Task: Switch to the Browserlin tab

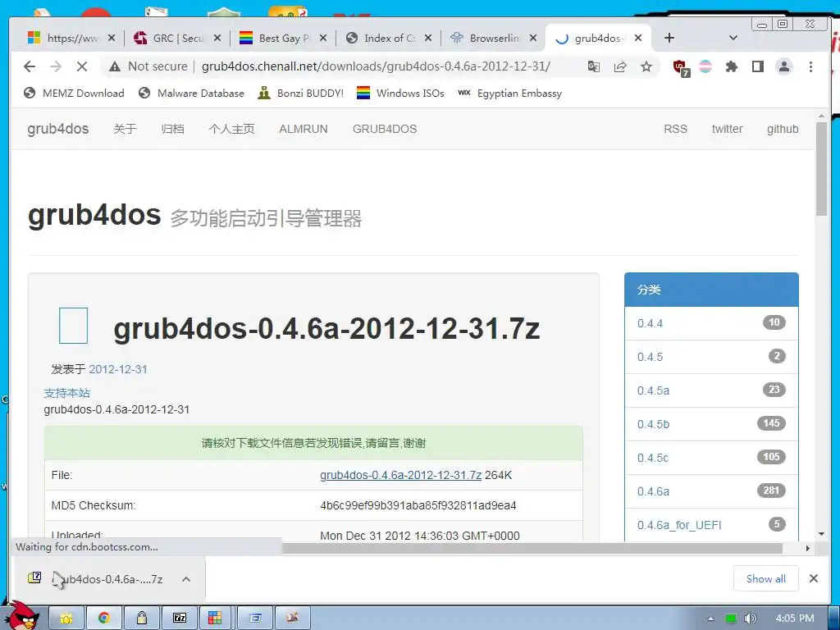Action: click(494, 38)
